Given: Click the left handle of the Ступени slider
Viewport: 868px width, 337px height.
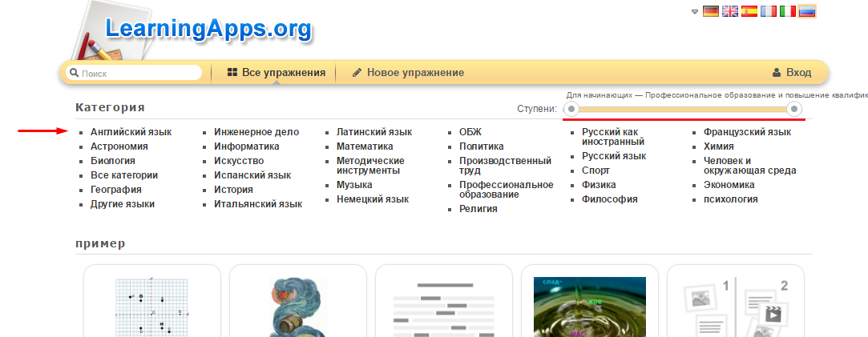Looking at the screenshot, I should pyautogui.click(x=572, y=109).
